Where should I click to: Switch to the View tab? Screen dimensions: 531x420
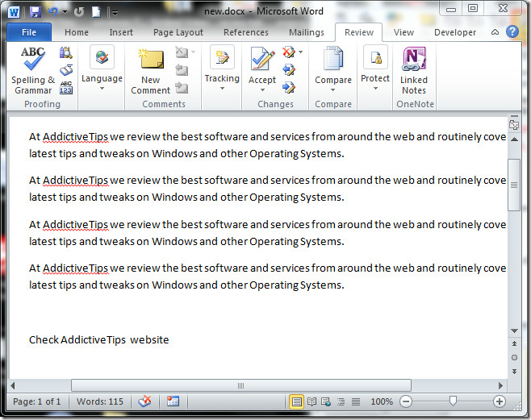click(403, 32)
